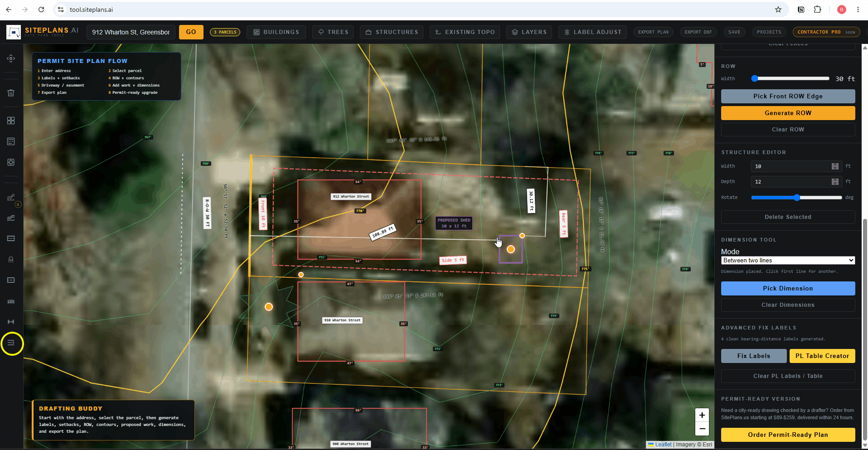Screen dimensions: 868x450
Task: Click the setbacks target-square icon in sidebar
Action: (11, 162)
